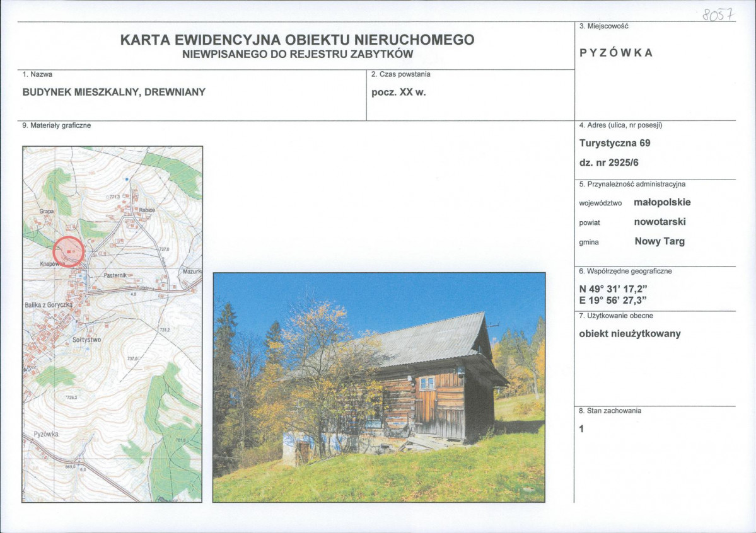Click map label "Grapa"
756x533 pixels.
click(46, 212)
